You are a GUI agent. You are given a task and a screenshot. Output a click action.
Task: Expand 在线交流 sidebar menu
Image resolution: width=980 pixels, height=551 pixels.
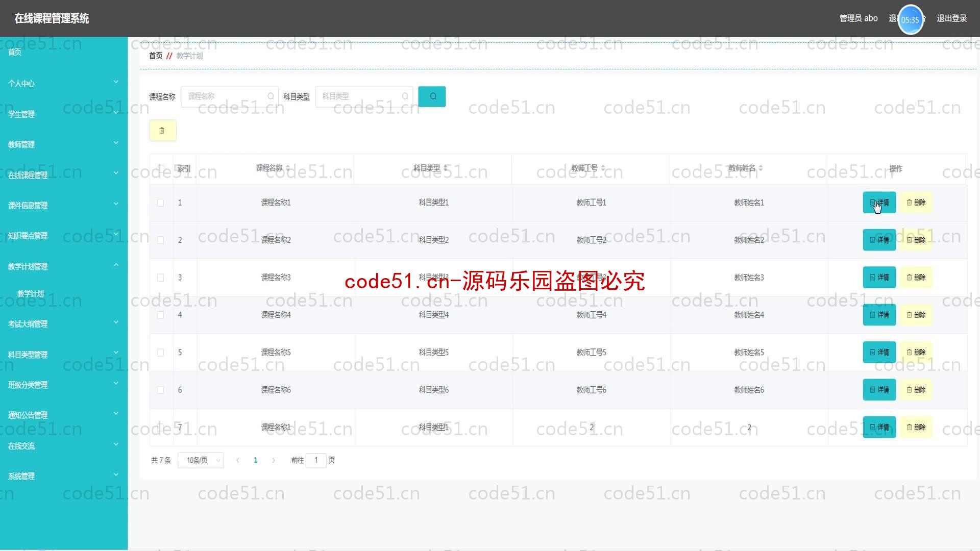[x=64, y=446]
